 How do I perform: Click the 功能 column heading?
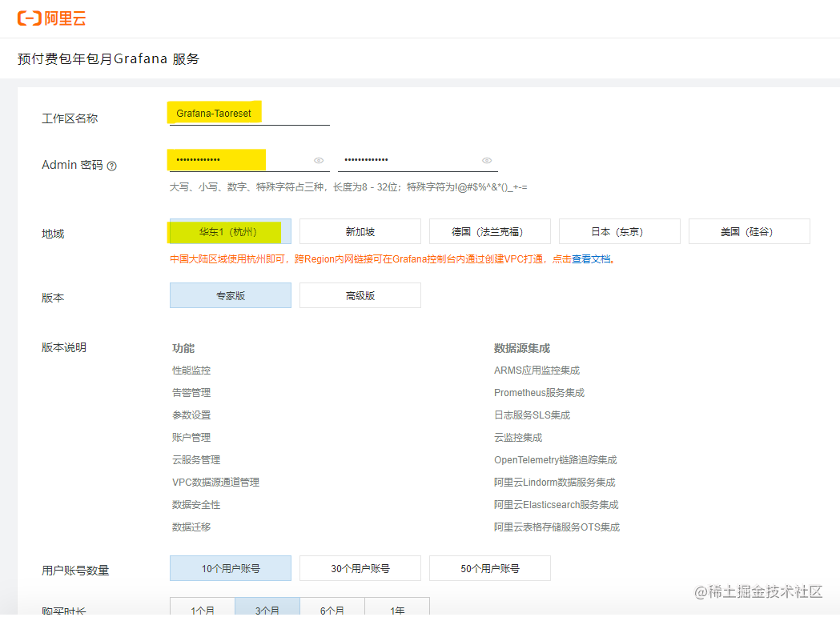coord(183,348)
